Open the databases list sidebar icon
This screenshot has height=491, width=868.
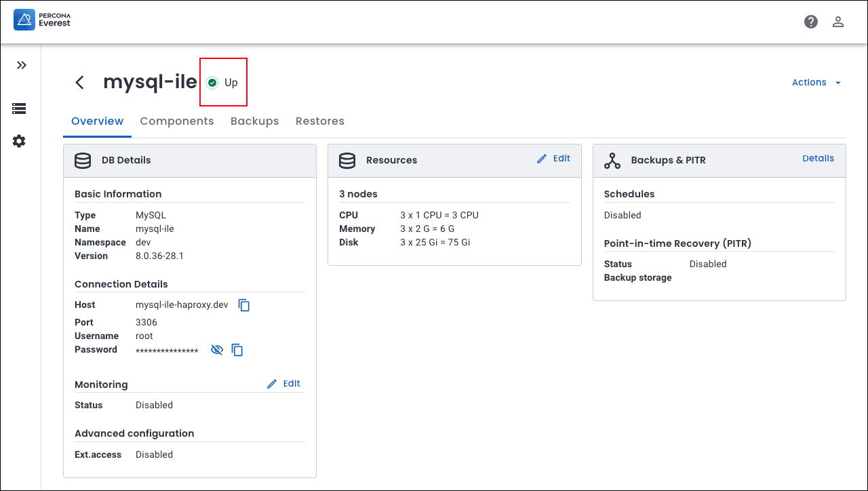pyautogui.click(x=19, y=109)
